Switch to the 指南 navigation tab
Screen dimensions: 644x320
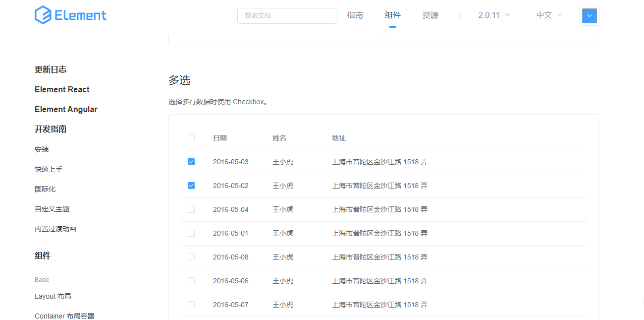[355, 15]
